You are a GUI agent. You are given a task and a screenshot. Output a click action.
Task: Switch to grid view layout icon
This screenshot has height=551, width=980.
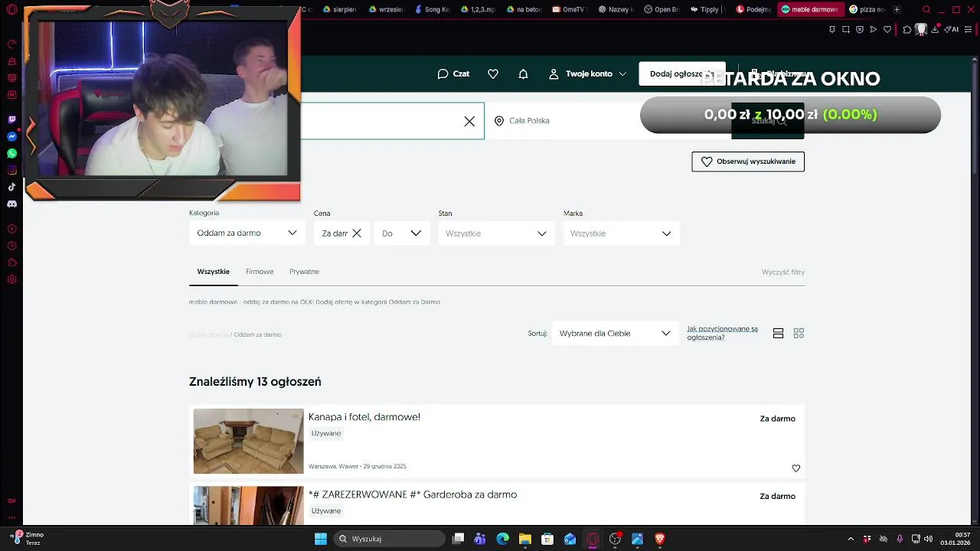(799, 334)
